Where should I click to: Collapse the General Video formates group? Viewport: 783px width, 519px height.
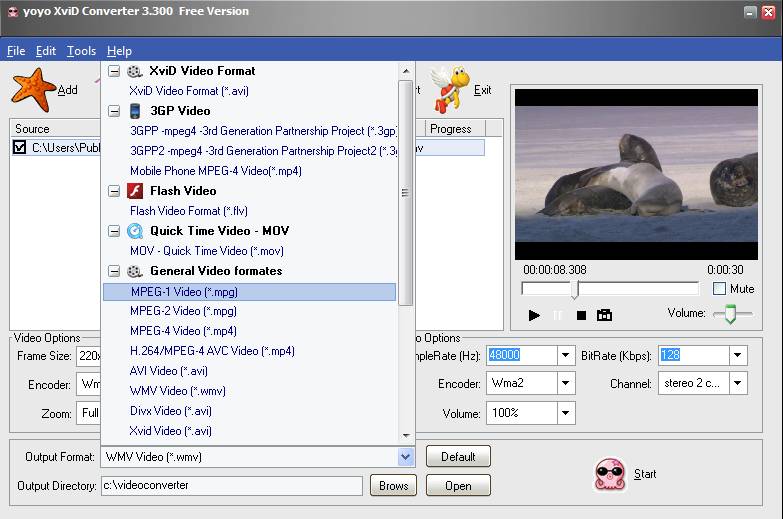pyautogui.click(x=114, y=271)
